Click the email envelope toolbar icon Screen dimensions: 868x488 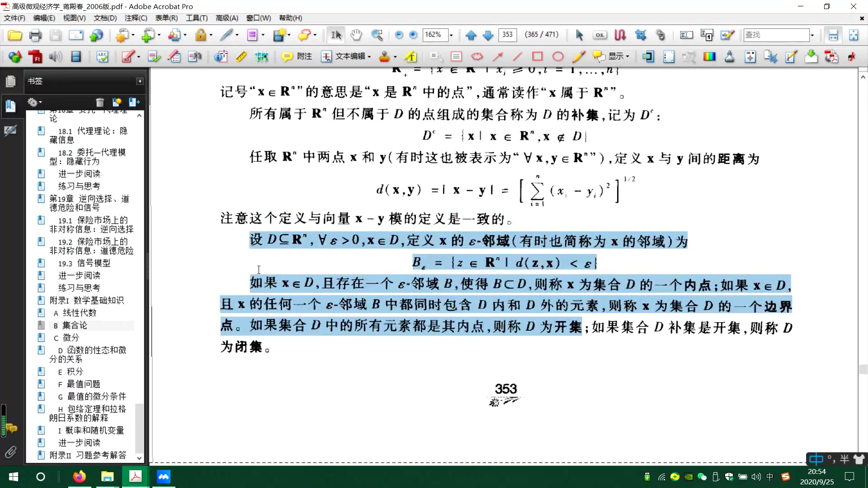(76, 35)
